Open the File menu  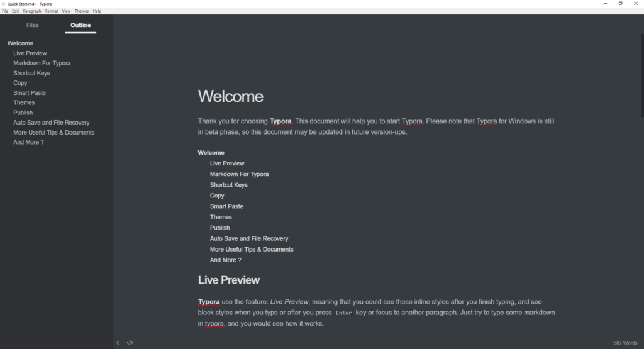(x=5, y=11)
